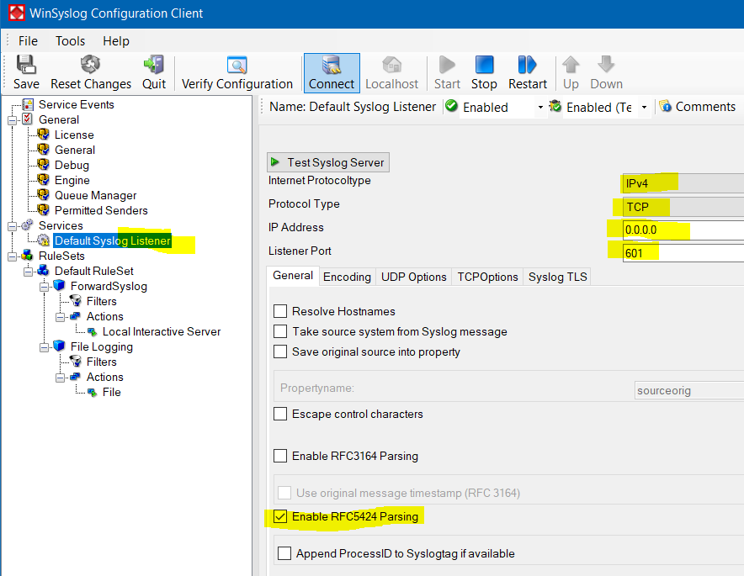Select the General settings tab
The image size is (744, 576).
pos(293,276)
